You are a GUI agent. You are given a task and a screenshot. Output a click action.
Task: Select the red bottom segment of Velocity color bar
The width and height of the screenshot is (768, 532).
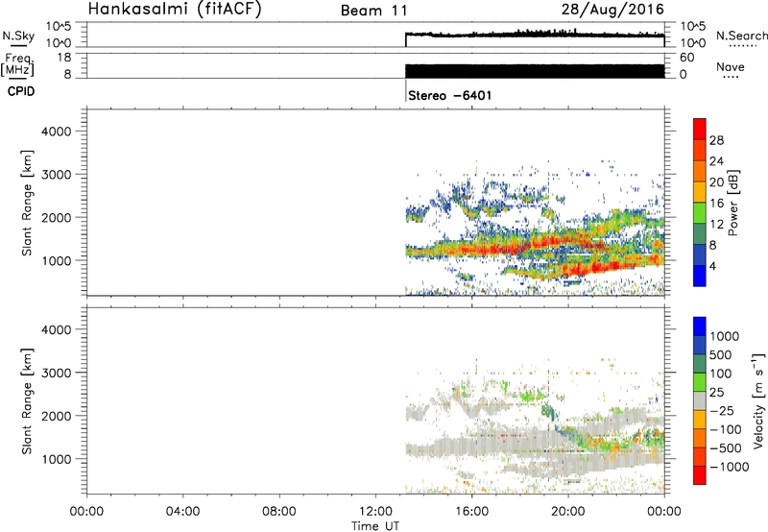[700, 475]
